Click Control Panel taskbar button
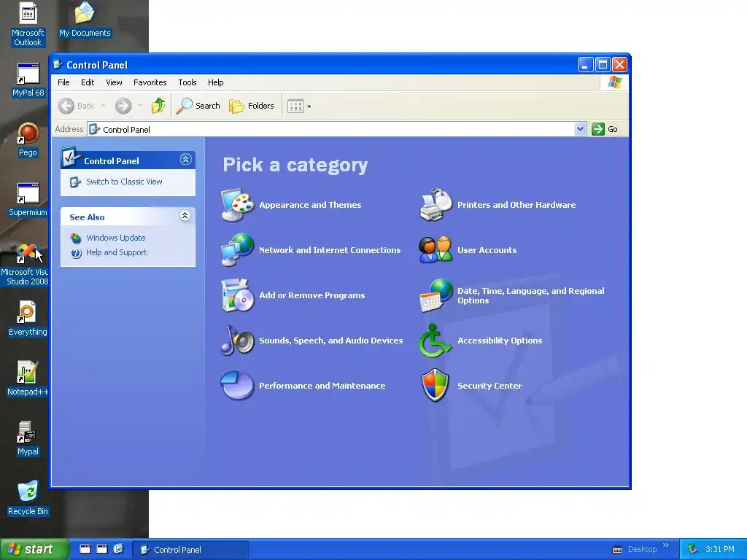Viewport: 747px width, 560px height. (x=190, y=550)
